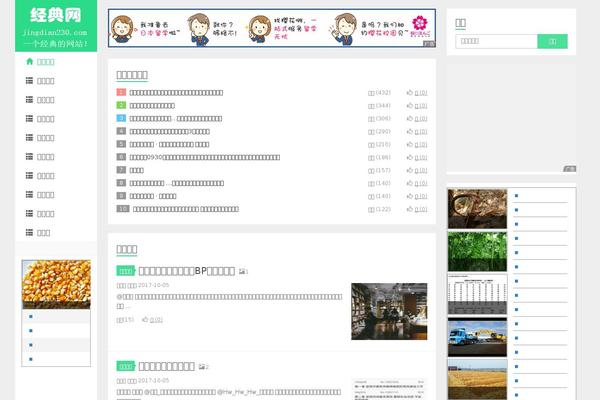Click the "(306)" view count text
Image resolution: width=600 pixels, height=400 pixels.
(383, 119)
